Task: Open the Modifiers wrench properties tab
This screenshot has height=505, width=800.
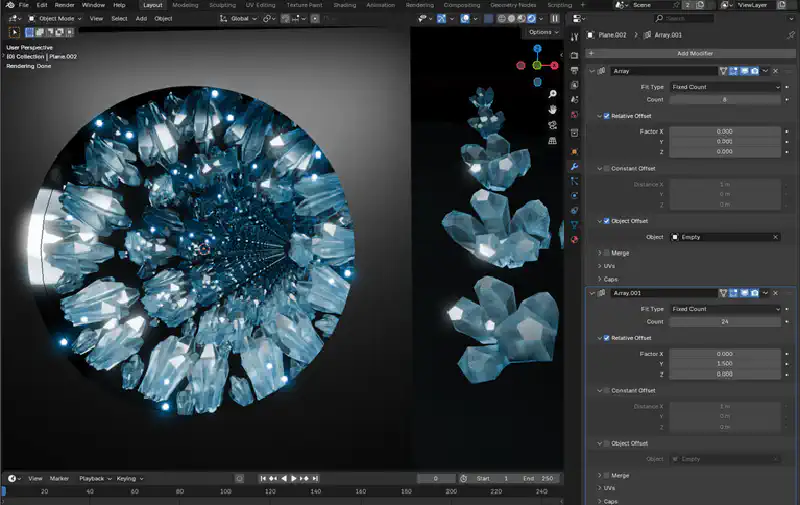Action: 574,166
